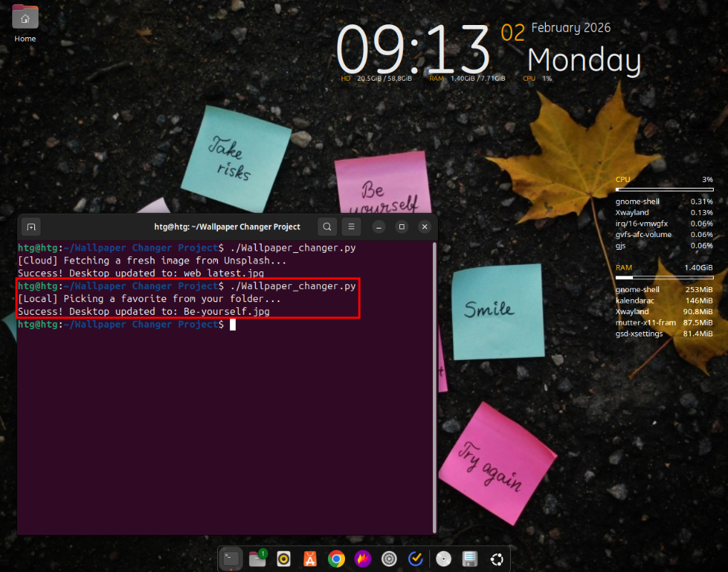Click 'February 2026' date text
Screen dimensions: 728x572
(x=571, y=28)
